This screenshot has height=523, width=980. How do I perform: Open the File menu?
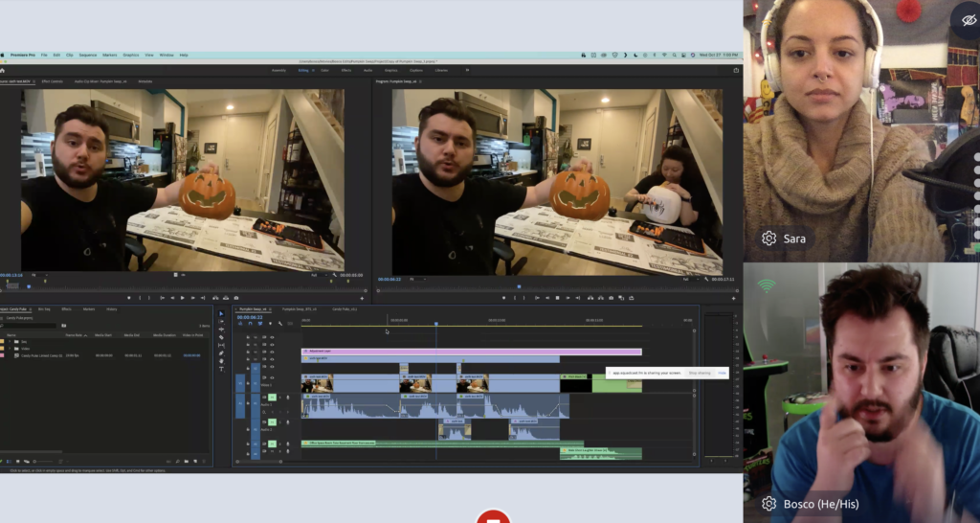pos(44,55)
